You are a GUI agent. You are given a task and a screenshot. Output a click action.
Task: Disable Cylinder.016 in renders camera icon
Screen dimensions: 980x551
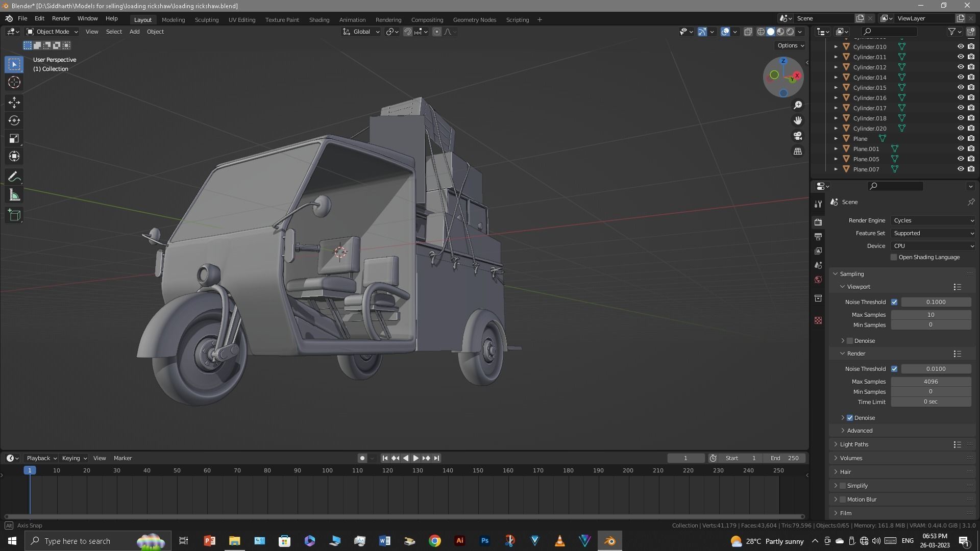(971, 97)
